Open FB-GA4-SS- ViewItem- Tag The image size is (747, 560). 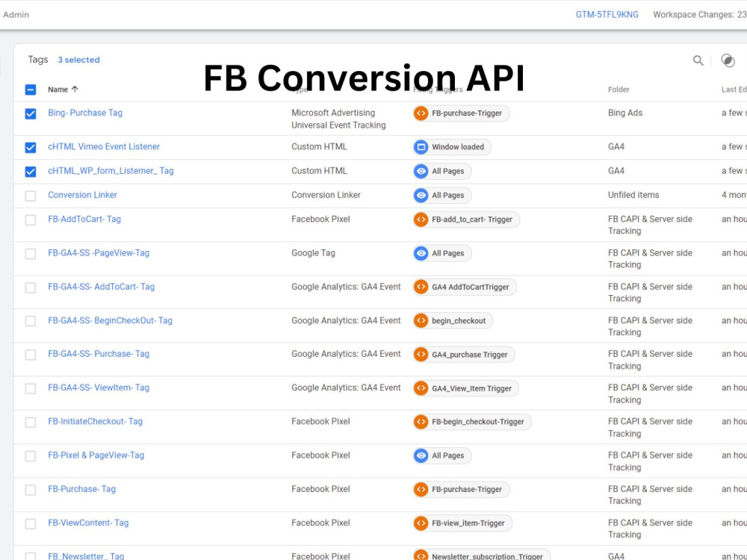(x=99, y=388)
